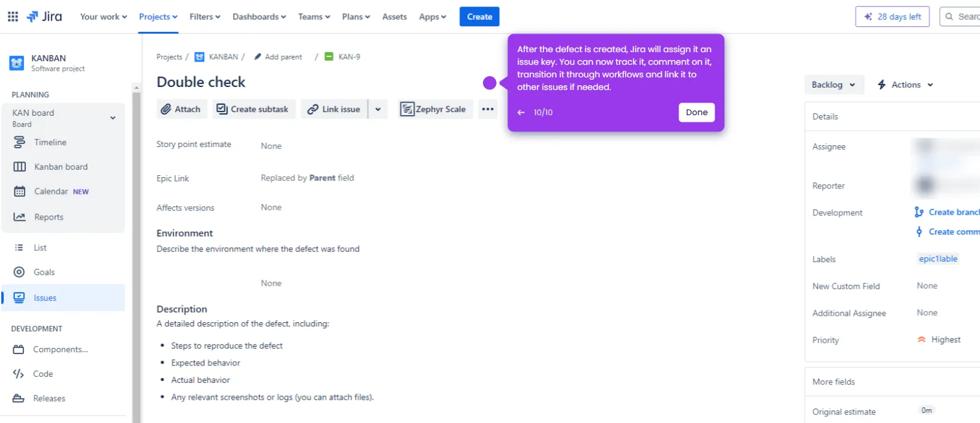Click the Issues monitor icon

(19, 298)
